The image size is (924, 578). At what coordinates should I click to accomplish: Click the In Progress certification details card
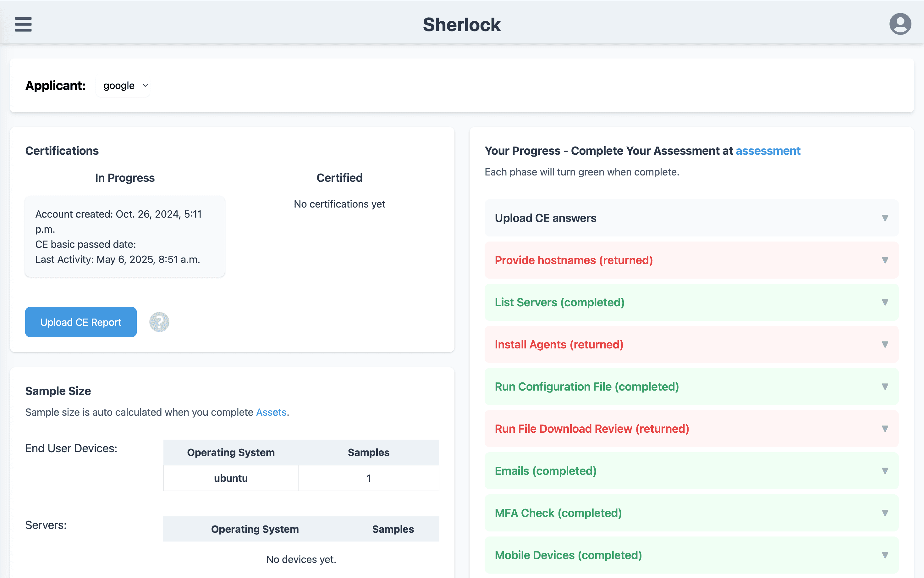coord(125,236)
